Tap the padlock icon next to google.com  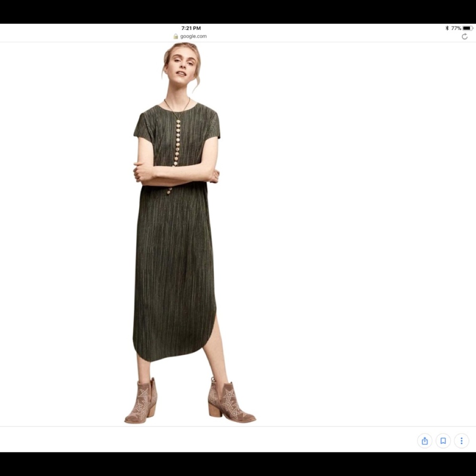coord(176,36)
